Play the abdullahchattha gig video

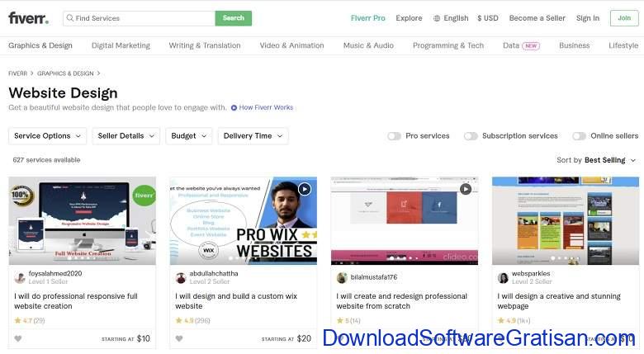click(x=305, y=189)
